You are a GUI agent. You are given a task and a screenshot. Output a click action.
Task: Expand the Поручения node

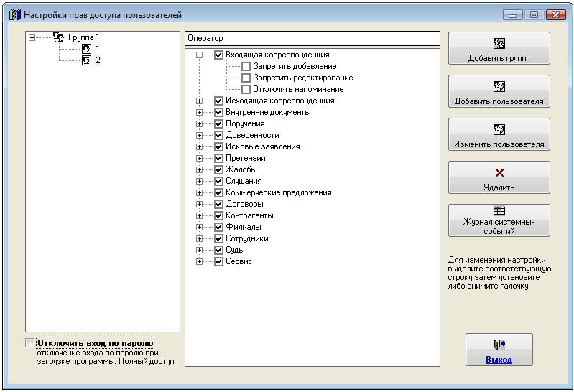click(x=199, y=123)
